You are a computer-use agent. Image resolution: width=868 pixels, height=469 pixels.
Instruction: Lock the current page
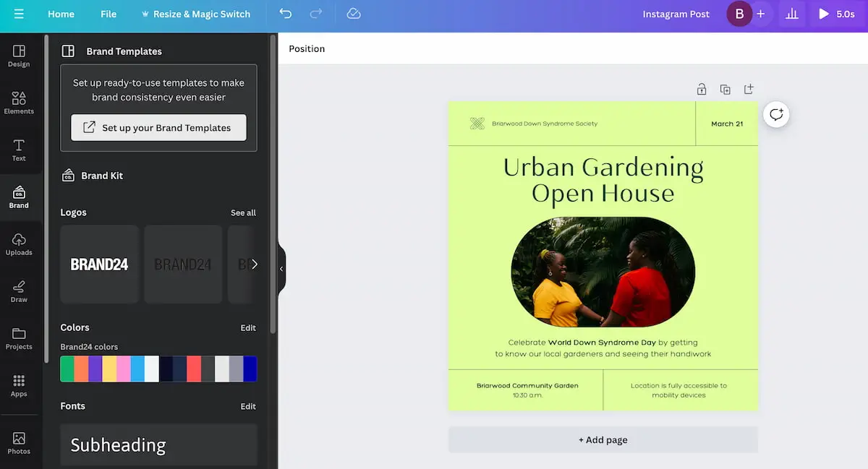click(x=701, y=88)
